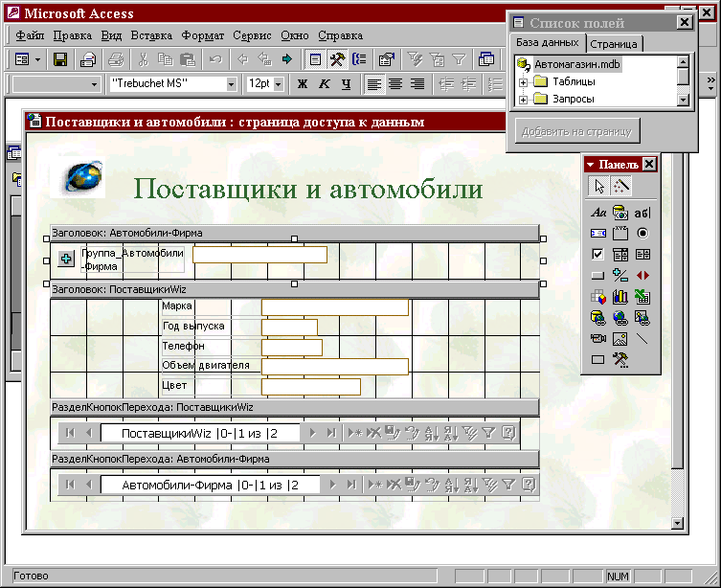Select the Line tool in toolbox
Image resolution: width=721 pixels, height=588 pixels.
[x=642, y=339]
